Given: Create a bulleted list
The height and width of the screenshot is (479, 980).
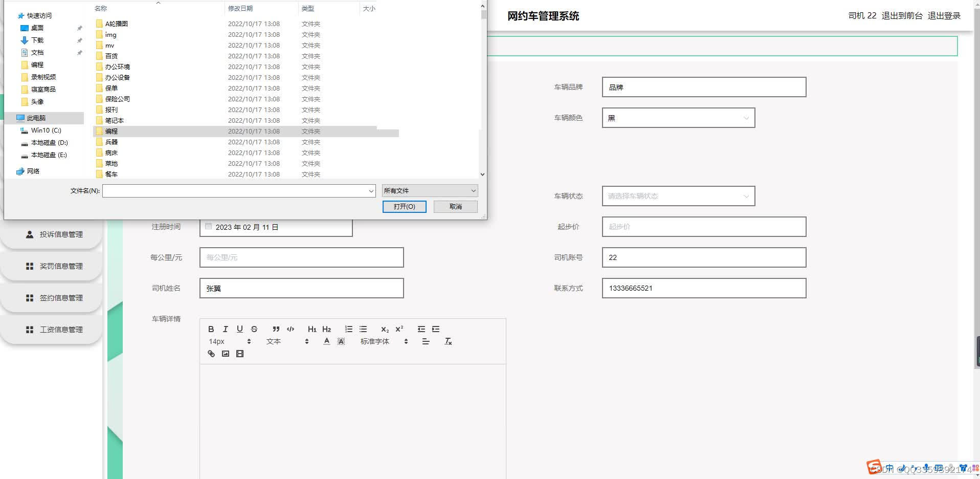Looking at the screenshot, I should click(363, 329).
